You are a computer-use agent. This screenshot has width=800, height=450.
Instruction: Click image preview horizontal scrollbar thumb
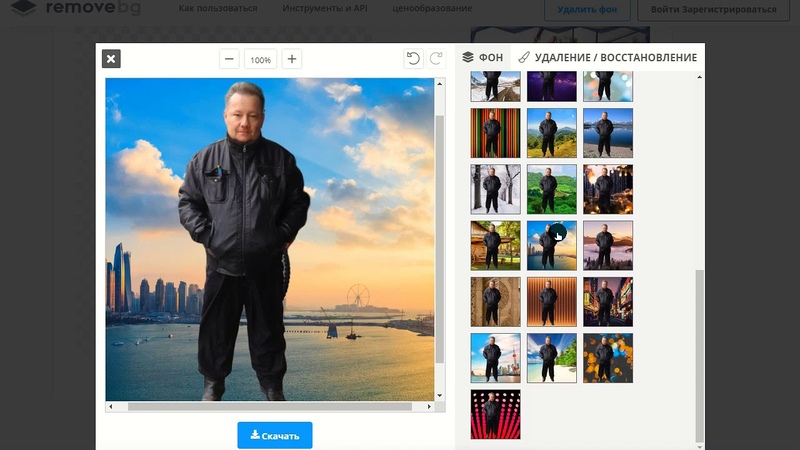tap(270, 407)
